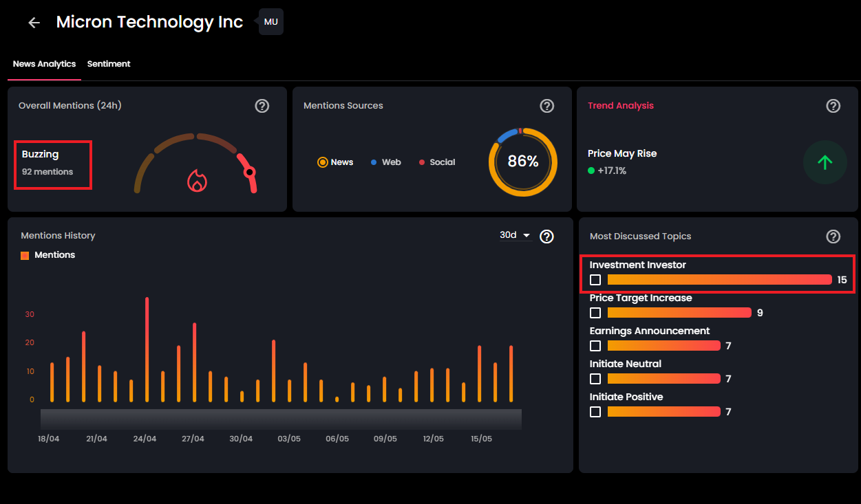This screenshot has width=861, height=504.
Task: Select the News source radio button
Action: [x=323, y=162]
